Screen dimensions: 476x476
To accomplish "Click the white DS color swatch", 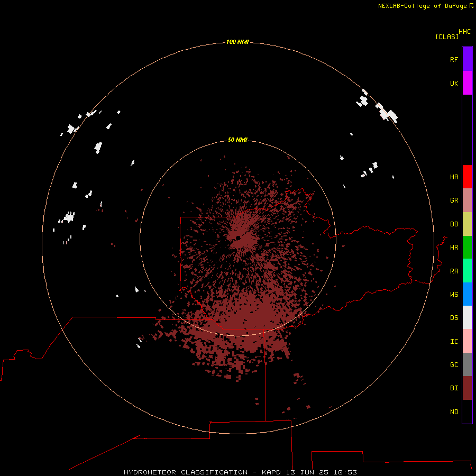I will click(x=467, y=317).
